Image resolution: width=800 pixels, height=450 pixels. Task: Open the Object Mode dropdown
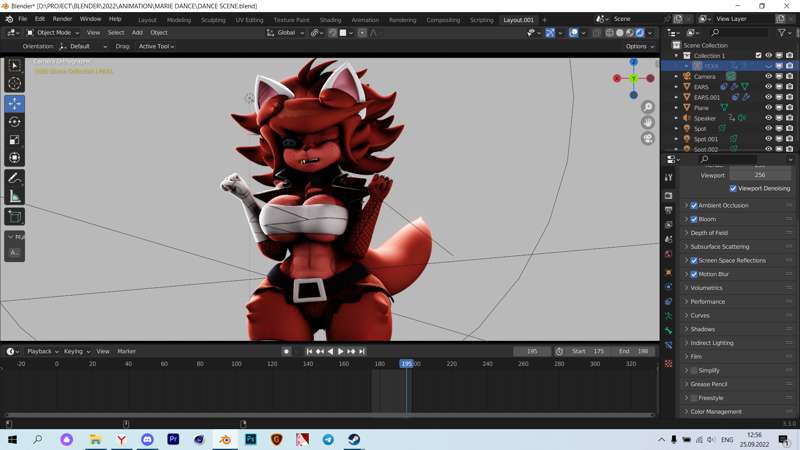[x=53, y=33]
